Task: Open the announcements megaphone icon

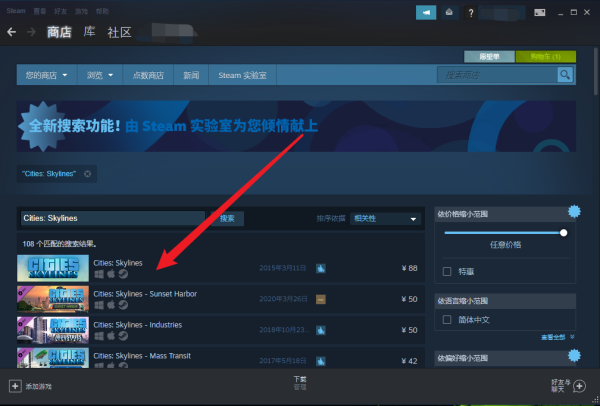Action: [426, 13]
